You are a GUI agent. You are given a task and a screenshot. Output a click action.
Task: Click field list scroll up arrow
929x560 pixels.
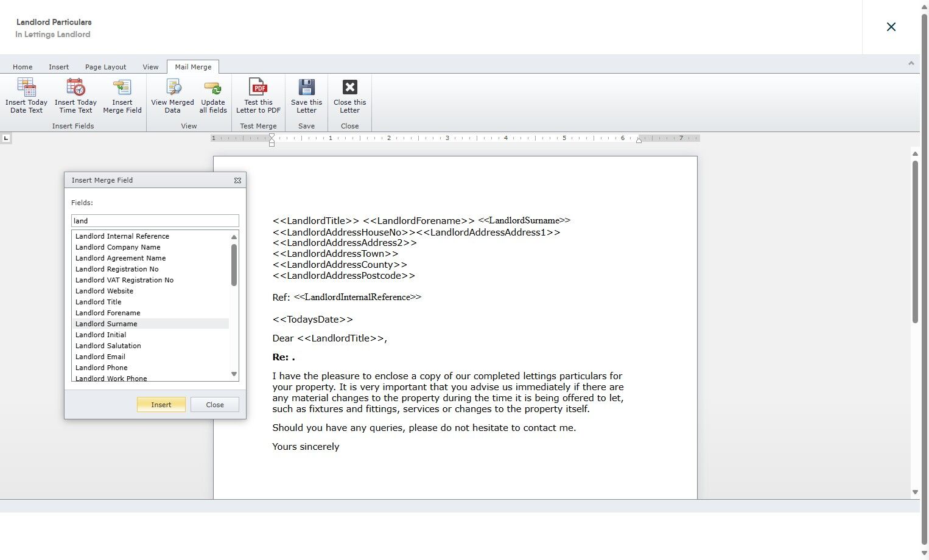tap(234, 237)
